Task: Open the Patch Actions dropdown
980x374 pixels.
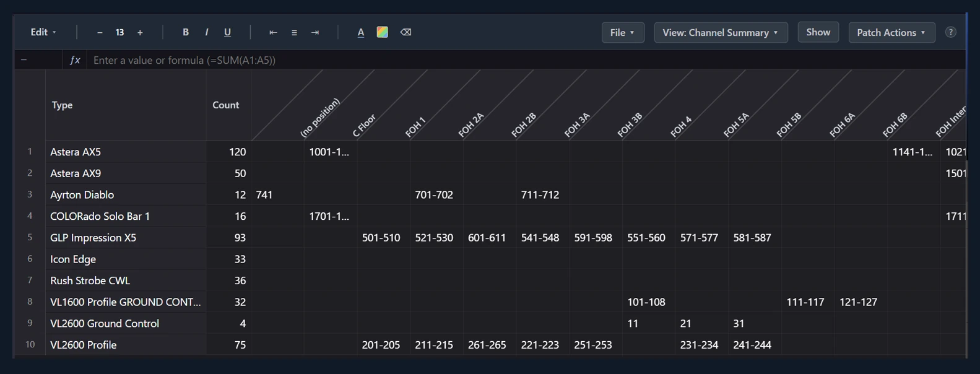Action: click(x=891, y=32)
